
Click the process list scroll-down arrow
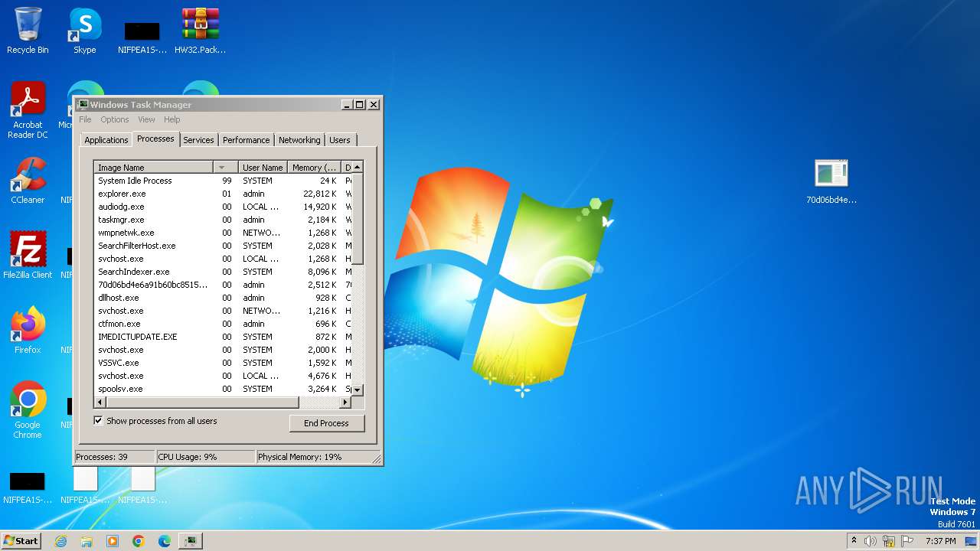pyautogui.click(x=358, y=390)
